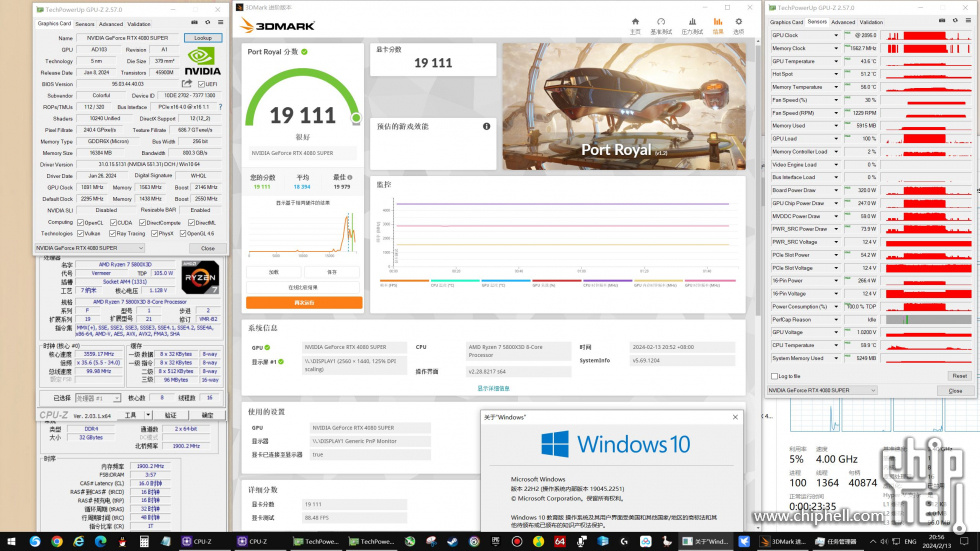Click GPU Load red sensor graph
Image resolution: width=980 pixels, height=551 pixels.
928,139
